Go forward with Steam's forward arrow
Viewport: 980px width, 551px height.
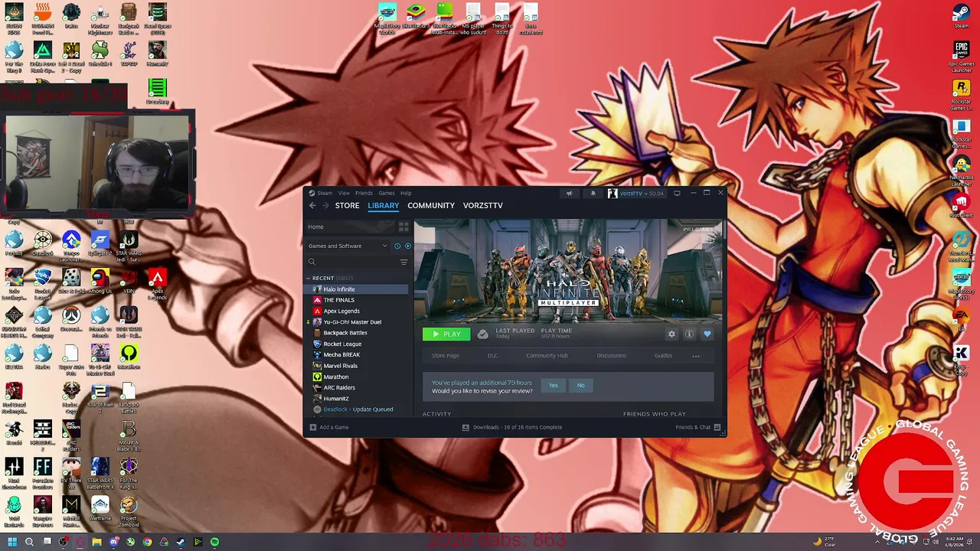click(325, 205)
